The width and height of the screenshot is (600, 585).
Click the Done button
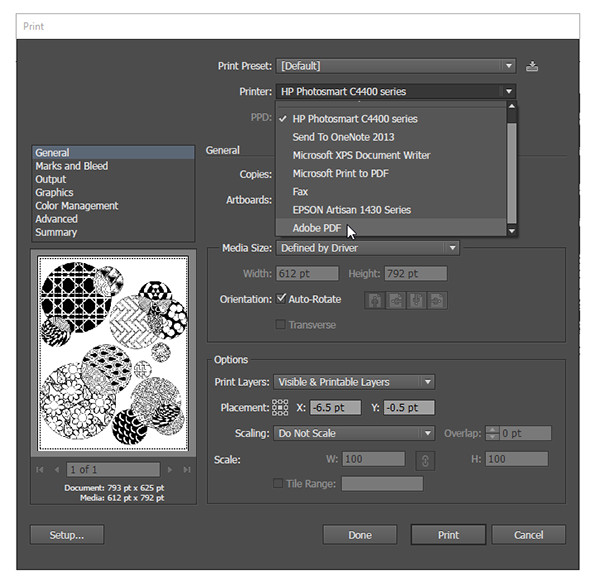click(360, 534)
